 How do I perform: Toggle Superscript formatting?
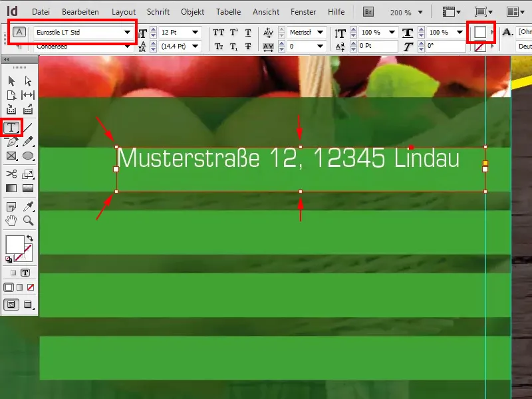click(234, 33)
